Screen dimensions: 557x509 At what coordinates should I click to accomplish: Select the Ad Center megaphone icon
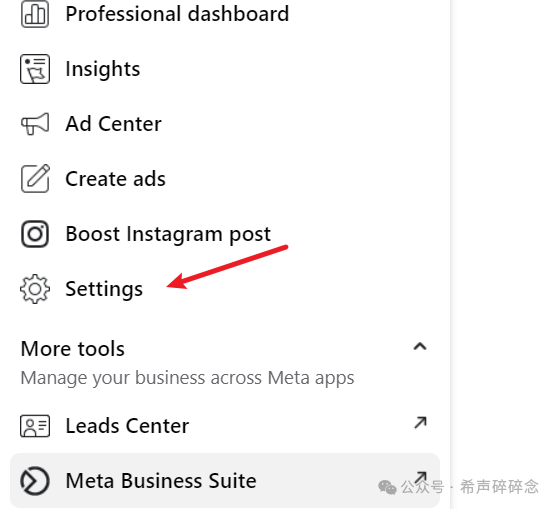[35, 124]
